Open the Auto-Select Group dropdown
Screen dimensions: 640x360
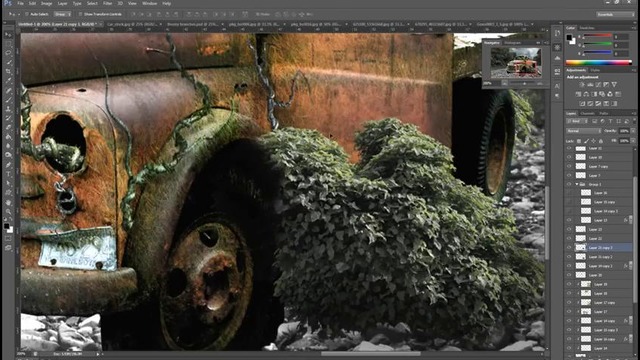tap(63, 14)
